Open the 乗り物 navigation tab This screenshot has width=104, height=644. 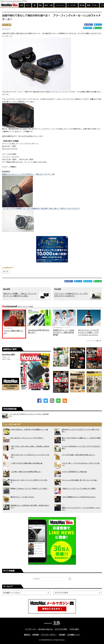[82, 5]
